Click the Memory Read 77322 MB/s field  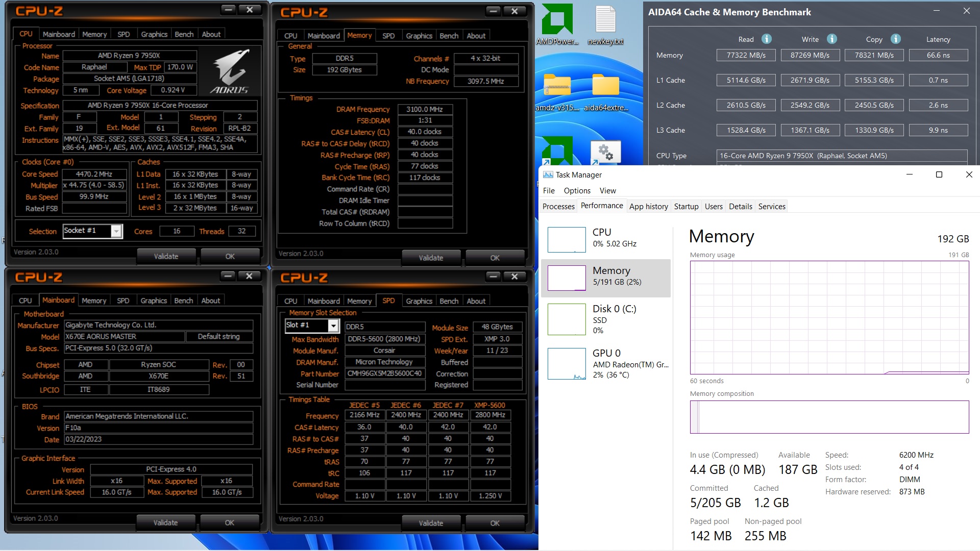(746, 55)
